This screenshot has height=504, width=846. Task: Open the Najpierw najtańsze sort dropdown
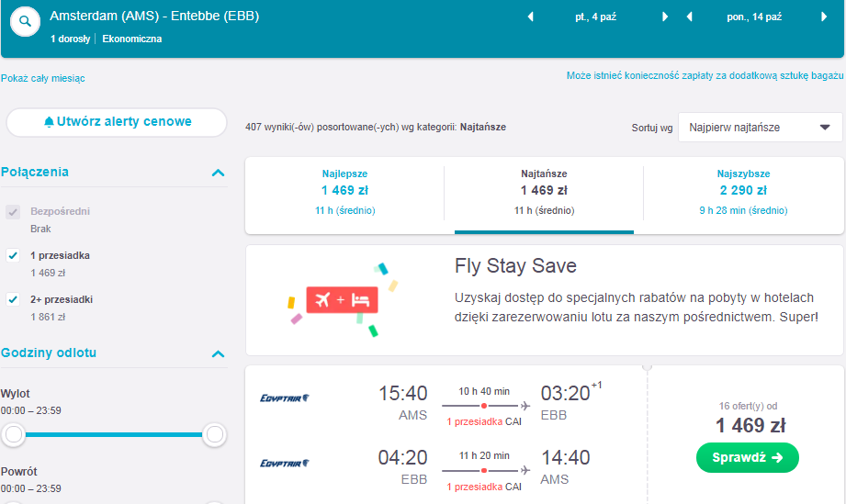pos(760,128)
